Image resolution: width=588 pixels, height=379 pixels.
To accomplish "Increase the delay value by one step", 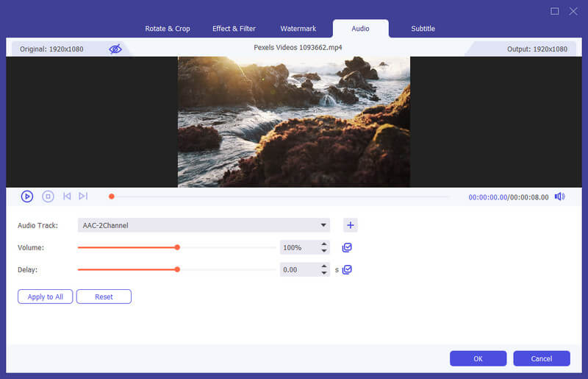I will (324, 266).
